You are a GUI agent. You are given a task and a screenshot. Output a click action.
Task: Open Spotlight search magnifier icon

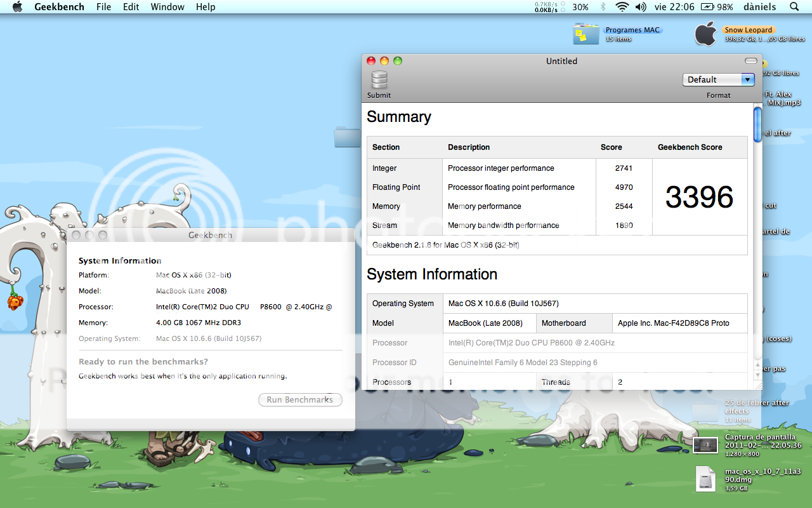794,7
